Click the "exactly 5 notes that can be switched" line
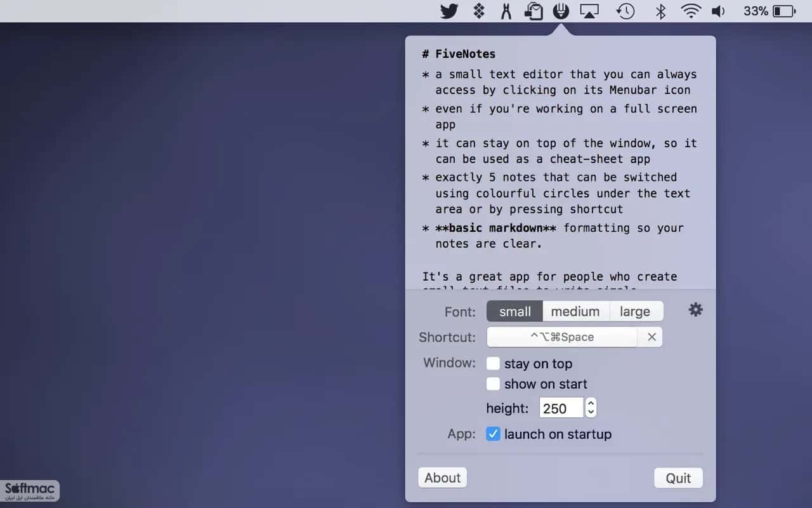The width and height of the screenshot is (812, 508). point(556,177)
